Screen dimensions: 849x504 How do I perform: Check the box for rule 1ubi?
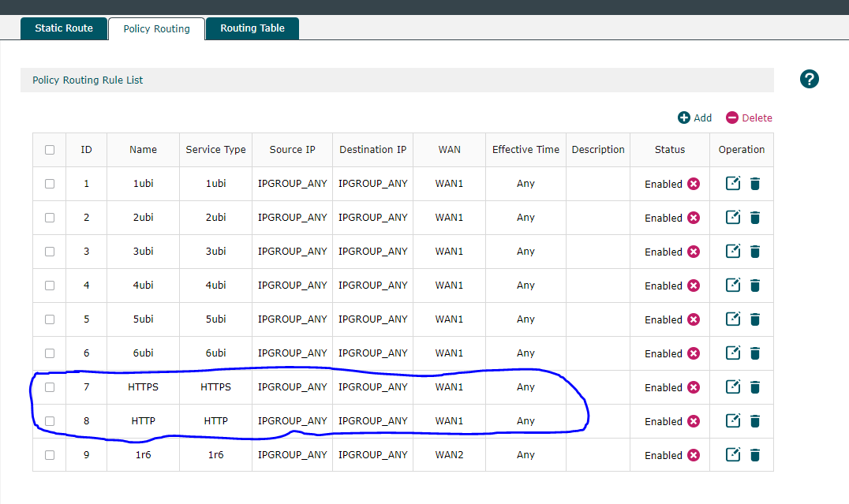[x=50, y=184]
